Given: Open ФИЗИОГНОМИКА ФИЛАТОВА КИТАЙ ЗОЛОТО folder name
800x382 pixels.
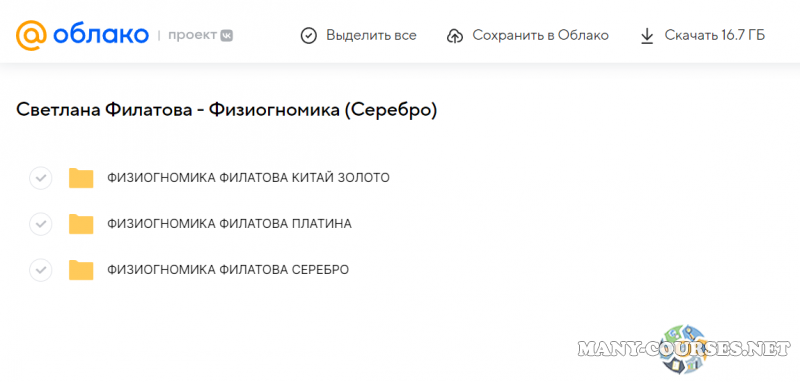Looking at the screenshot, I should point(248,178).
